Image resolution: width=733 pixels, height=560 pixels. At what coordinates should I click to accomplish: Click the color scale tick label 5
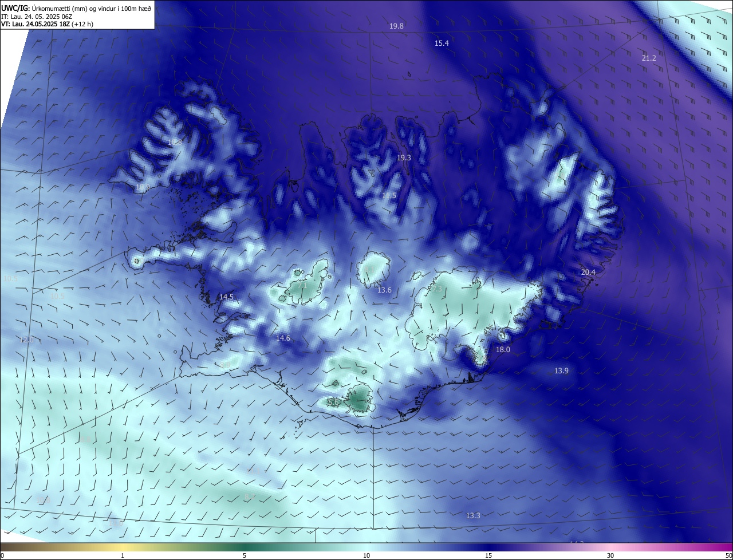[x=245, y=556]
